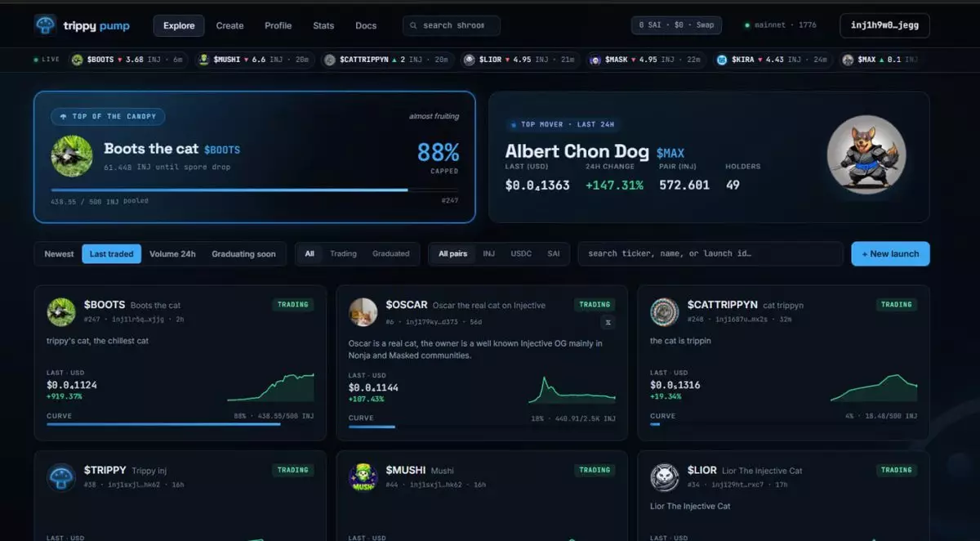Sort by Newest

(59, 253)
